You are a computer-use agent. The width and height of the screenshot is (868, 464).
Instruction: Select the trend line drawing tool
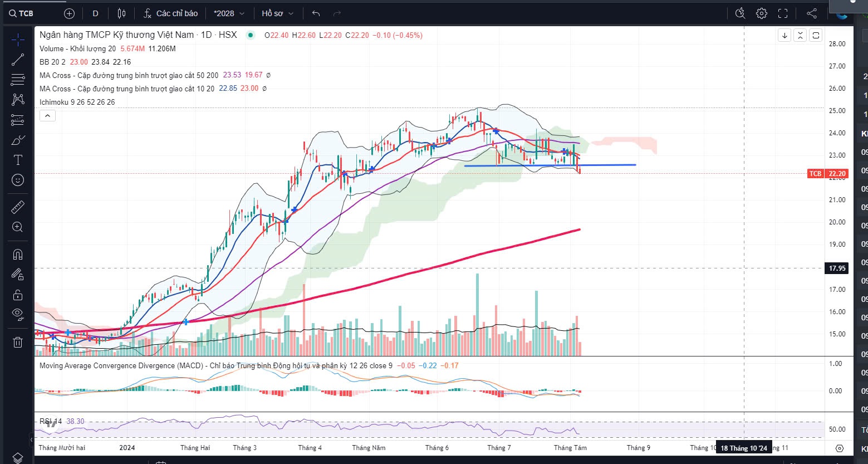[x=18, y=60]
